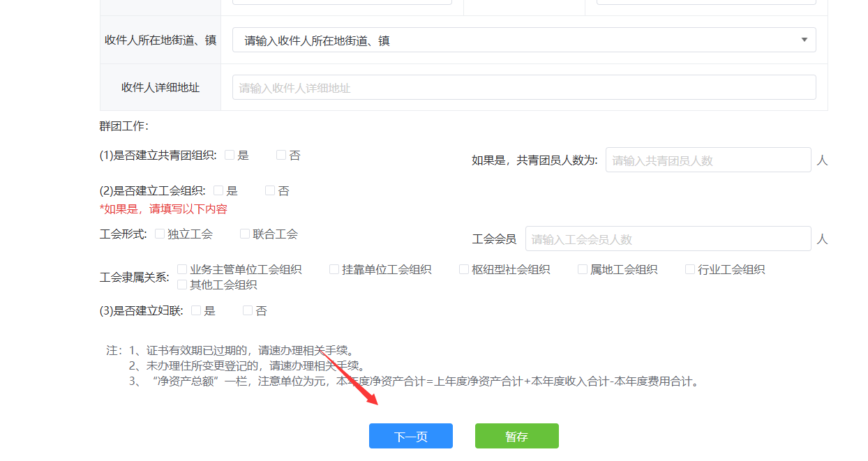The height and width of the screenshot is (461, 868).
Task: Select the 独立工会 checkbox
Action: tap(160, 234)
